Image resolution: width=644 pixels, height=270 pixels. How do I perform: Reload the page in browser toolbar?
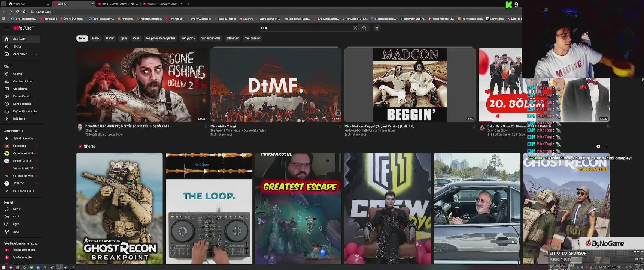(17, 12)
